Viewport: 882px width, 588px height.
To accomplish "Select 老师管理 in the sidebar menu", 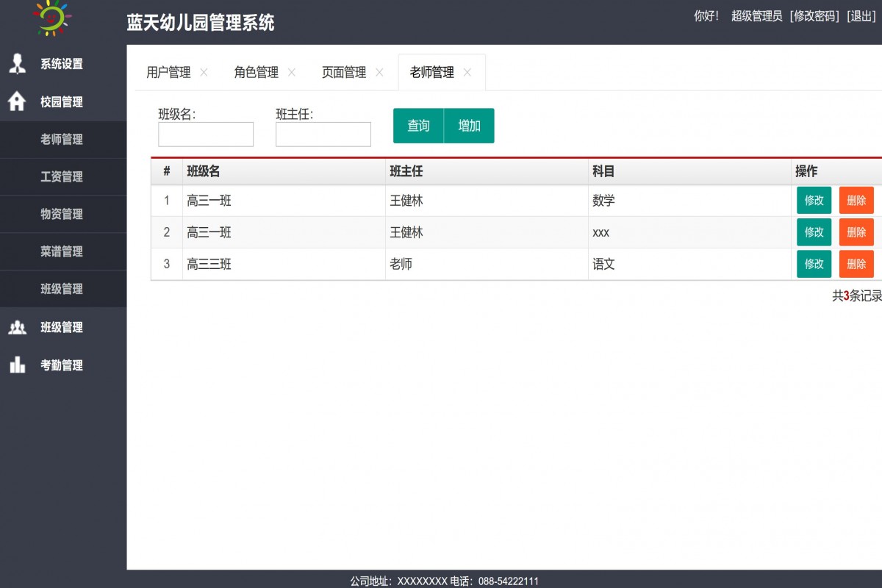I will pyautogui.click(x=63, y=140).
